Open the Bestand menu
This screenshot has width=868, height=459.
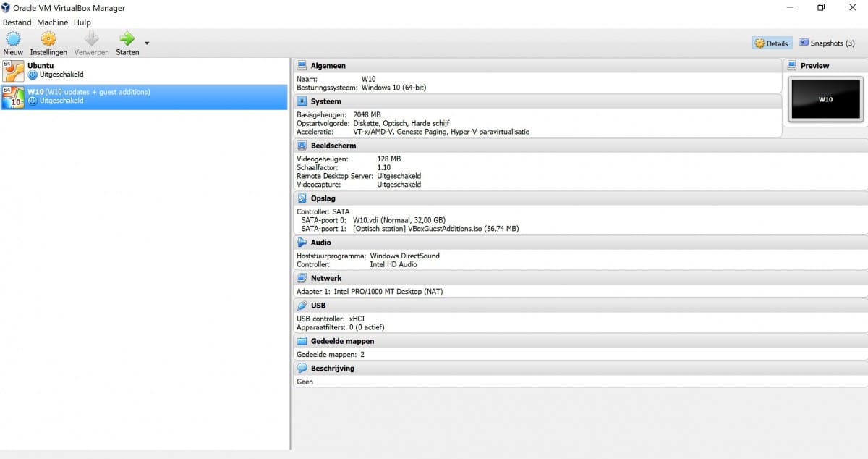[17, 22]
